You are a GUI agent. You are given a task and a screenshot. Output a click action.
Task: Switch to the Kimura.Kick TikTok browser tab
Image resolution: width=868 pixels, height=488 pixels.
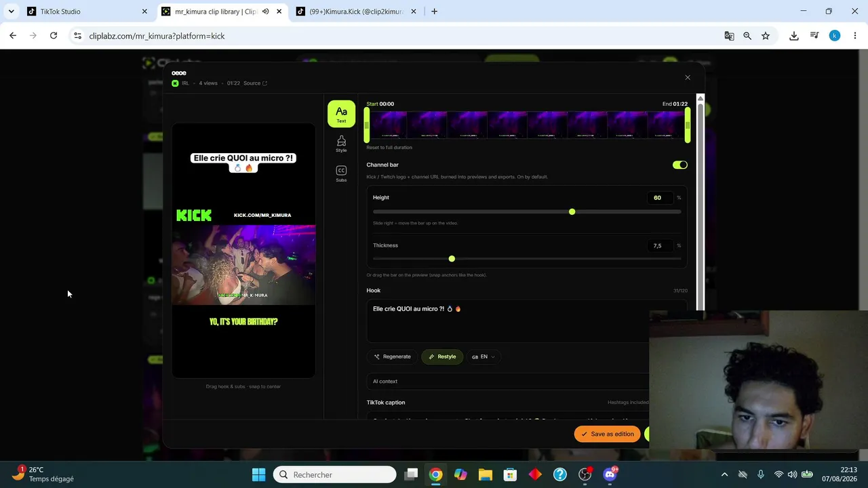pyautogui.click(x=356, y=12)
